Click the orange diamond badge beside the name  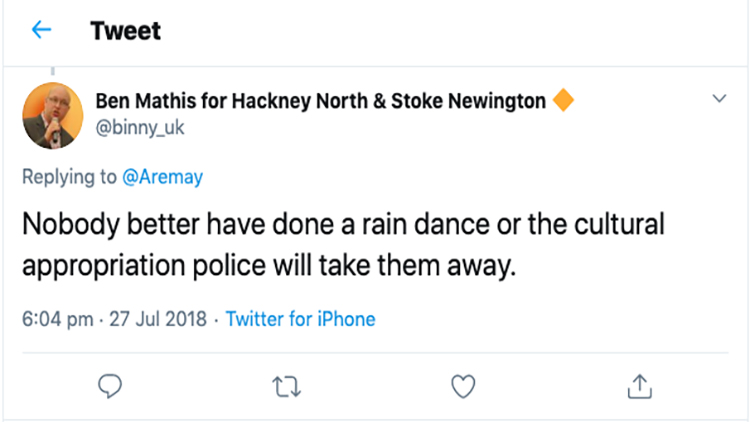(x=563, y=101)
